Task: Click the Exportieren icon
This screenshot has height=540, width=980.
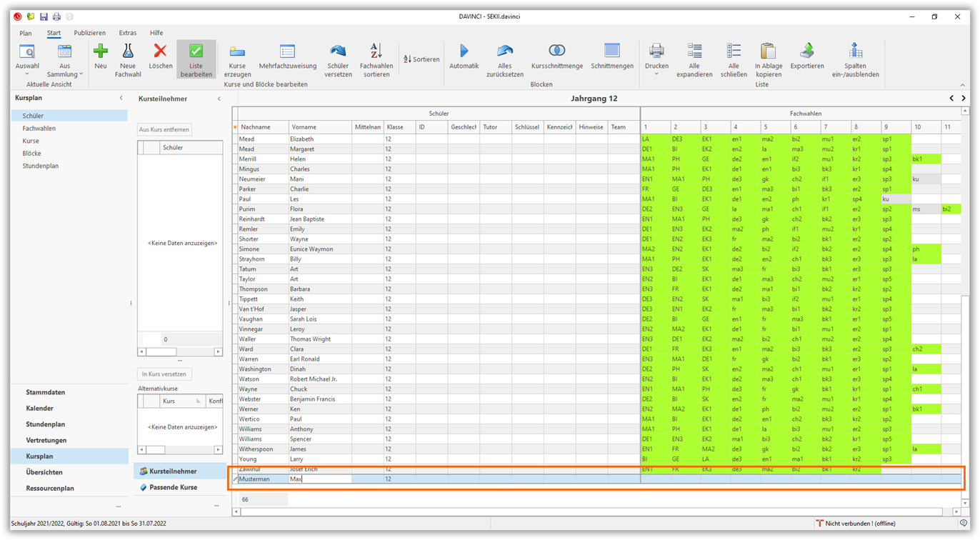Action: [x=807, y=51]
